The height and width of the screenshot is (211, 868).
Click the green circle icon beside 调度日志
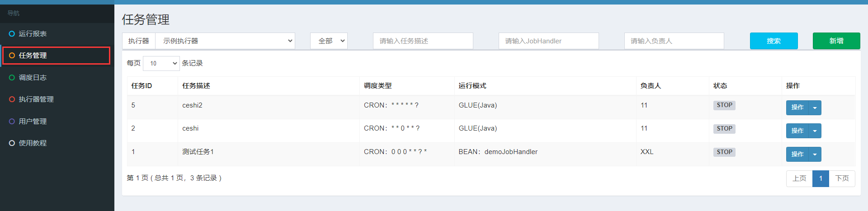12,78
